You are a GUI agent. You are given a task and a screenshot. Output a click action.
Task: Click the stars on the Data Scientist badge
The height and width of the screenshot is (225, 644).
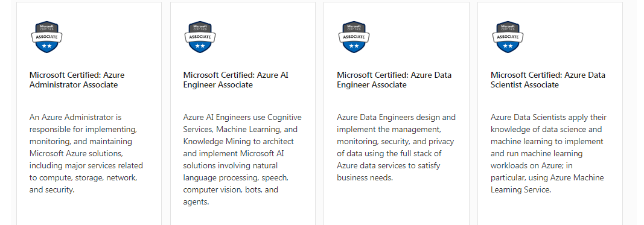[x=508, y=46]
